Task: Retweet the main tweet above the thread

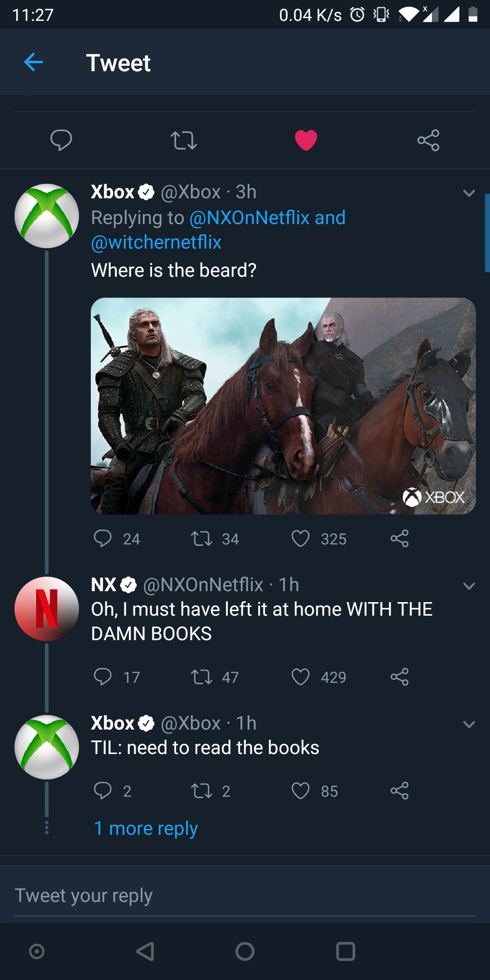Action: tap(184, 140)
